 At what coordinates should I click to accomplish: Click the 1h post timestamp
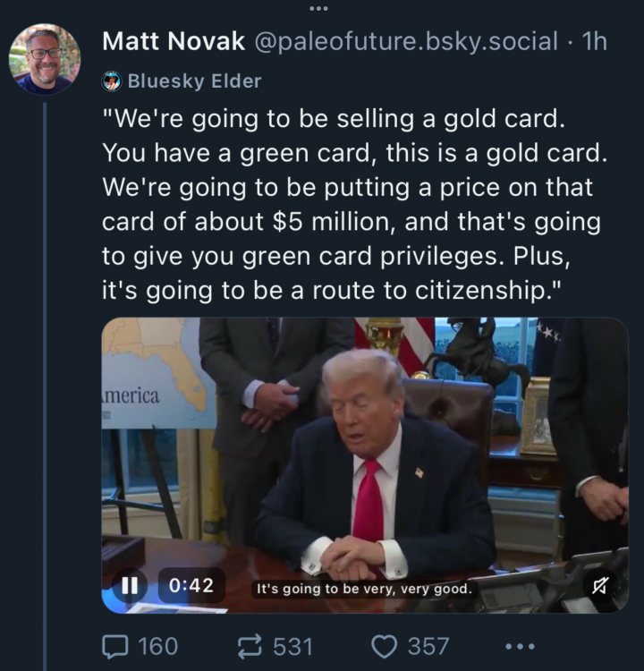[594, 41]
